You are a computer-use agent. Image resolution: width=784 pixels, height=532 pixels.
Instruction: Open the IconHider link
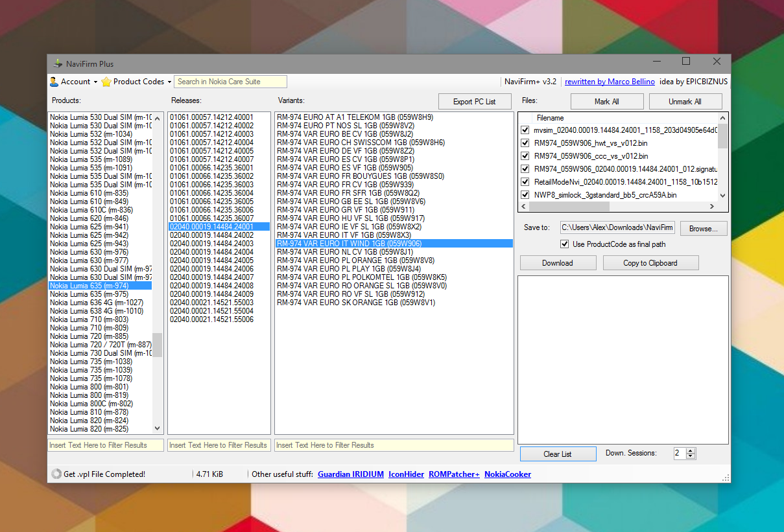(x=406, y=474)
